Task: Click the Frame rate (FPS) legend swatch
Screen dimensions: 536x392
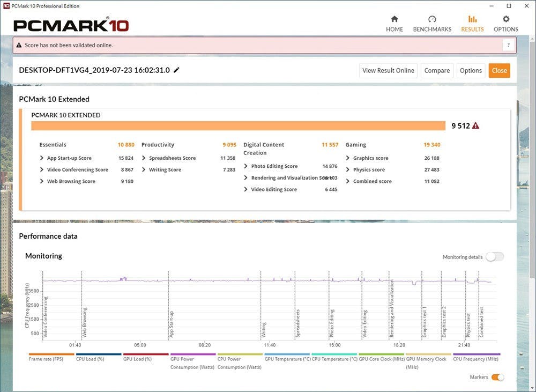Action: (51, 354)
